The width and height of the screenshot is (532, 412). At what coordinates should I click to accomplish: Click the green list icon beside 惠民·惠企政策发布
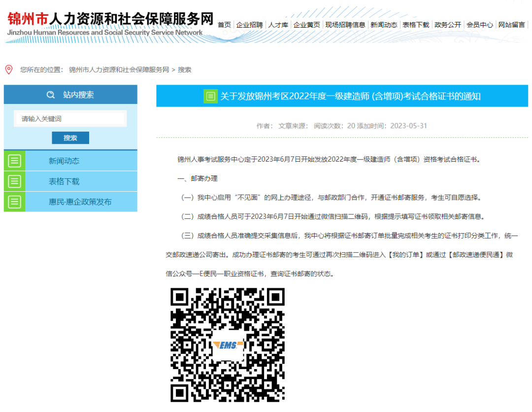pos(15,202)
